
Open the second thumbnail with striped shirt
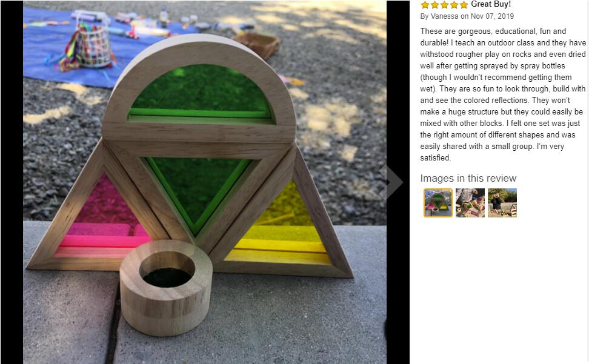click(470, 203)
